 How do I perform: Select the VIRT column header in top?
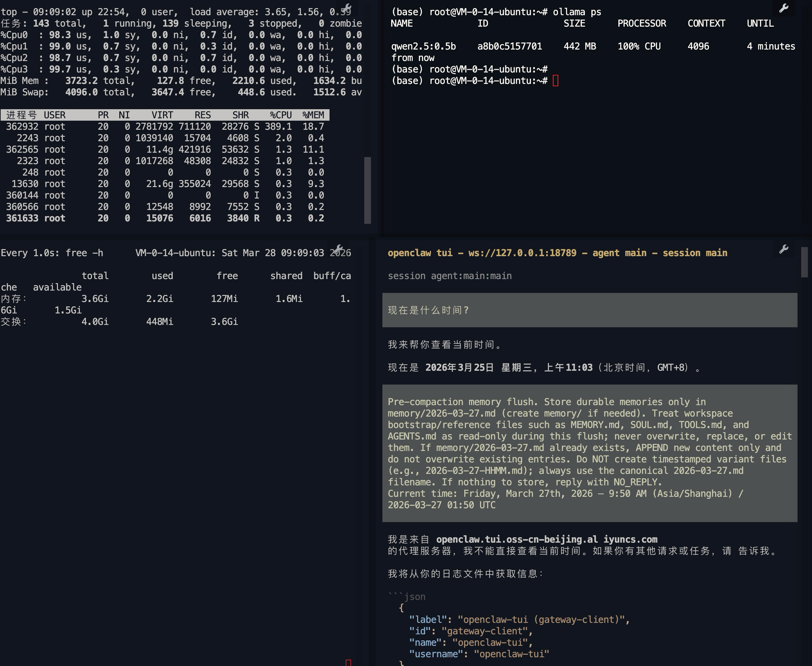coord(162,115)
